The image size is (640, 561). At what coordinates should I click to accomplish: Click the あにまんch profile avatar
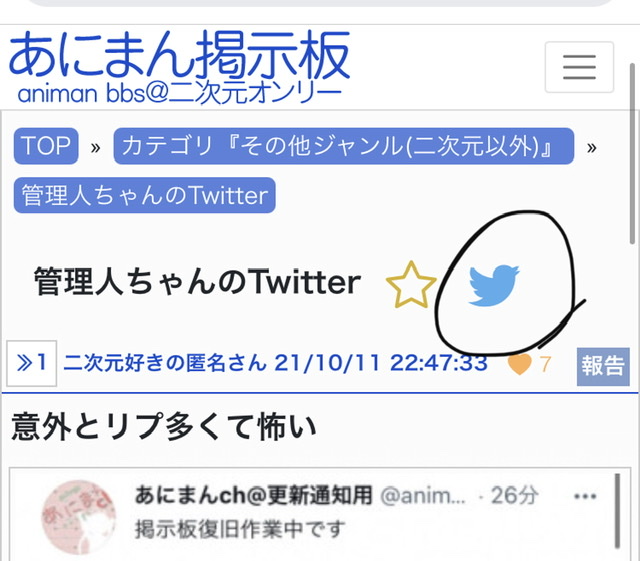(x=78, y=517)
